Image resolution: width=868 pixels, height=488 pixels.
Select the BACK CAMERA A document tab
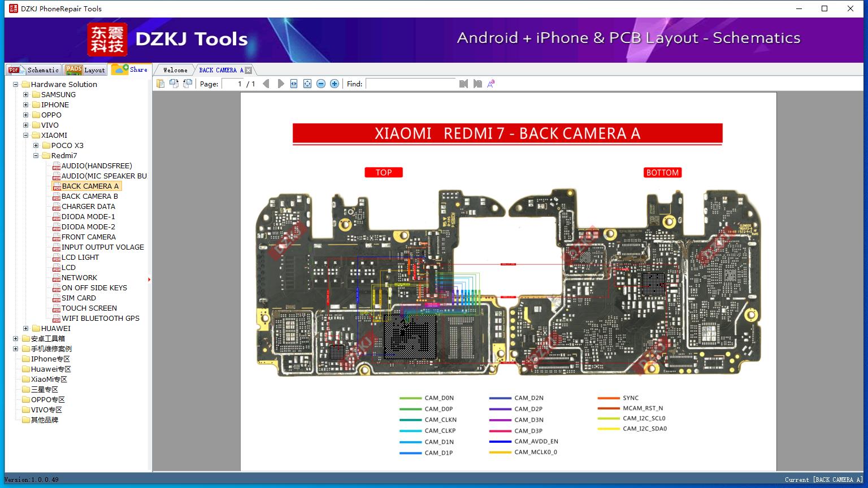pos(221,70)
